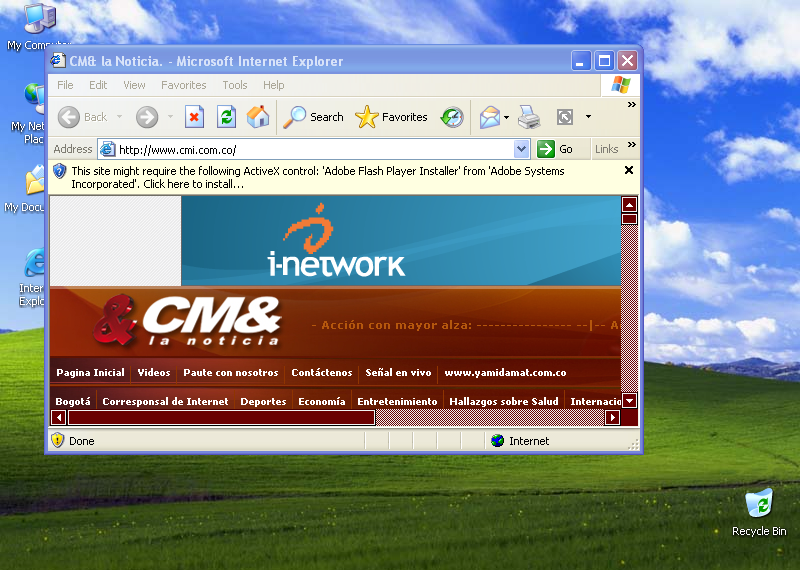Go back with the Back arrow button
This screenshot has height=570, width=800.
click(x=83, y=117)
